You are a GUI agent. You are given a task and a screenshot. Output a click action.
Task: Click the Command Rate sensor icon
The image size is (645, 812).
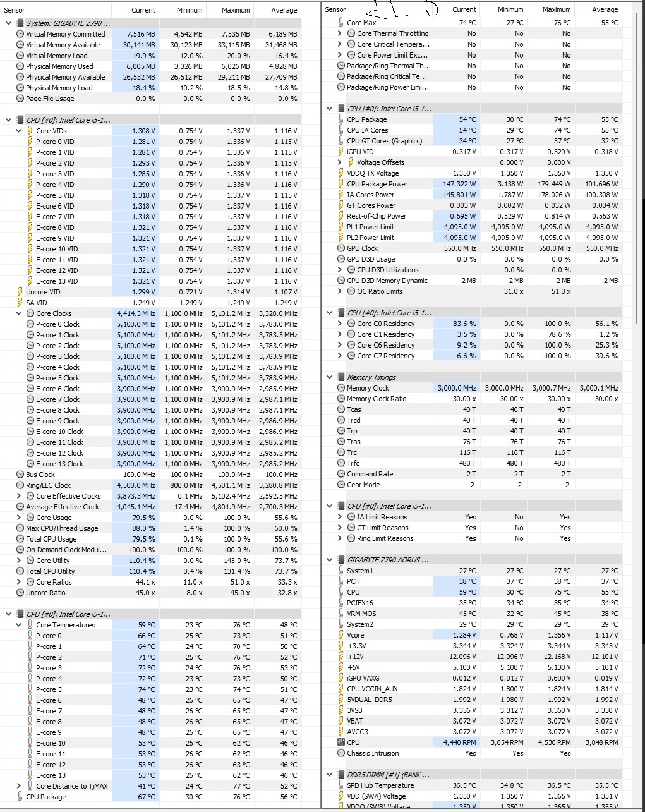coord(341,474)
